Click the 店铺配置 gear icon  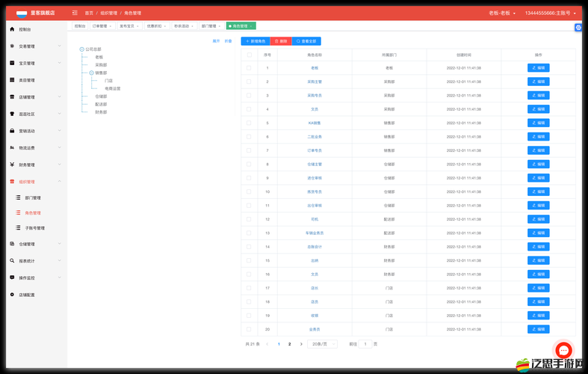coord(12,295)
